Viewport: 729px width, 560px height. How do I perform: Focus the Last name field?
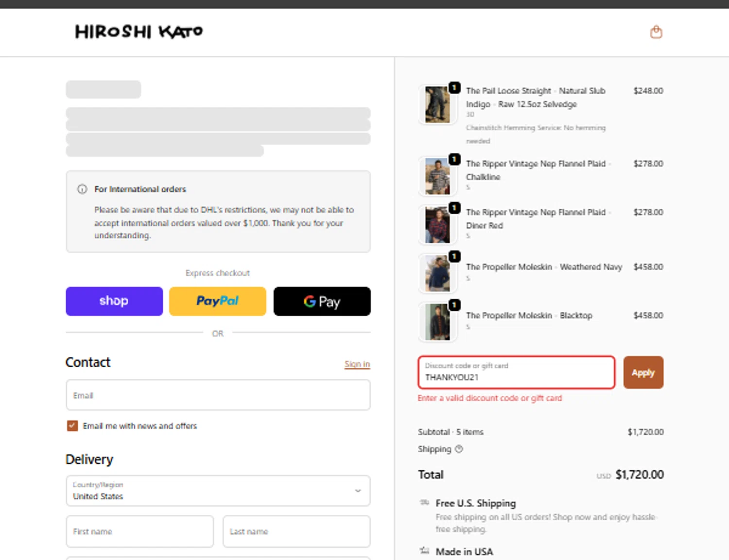coord(296,531)
